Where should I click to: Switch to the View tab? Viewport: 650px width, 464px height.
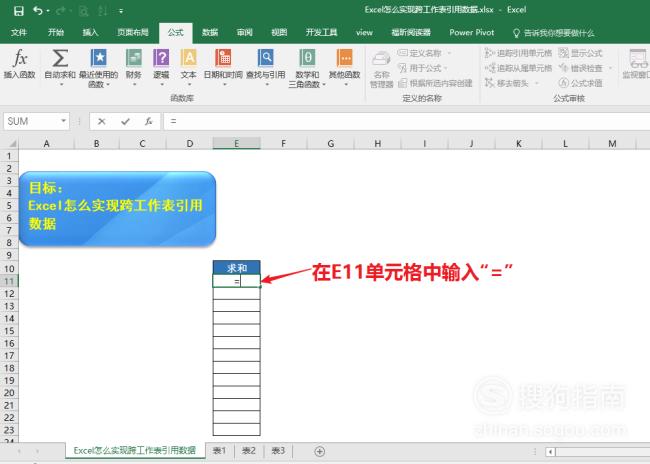[279, 32]
